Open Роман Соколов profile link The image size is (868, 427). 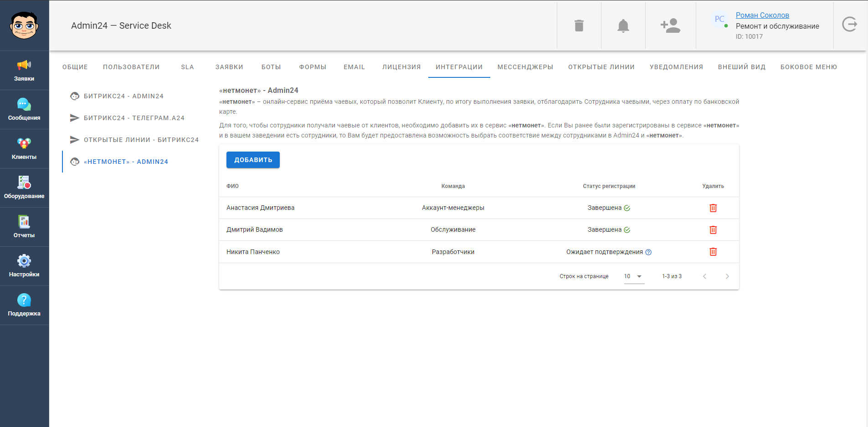[x=762, y=15]
